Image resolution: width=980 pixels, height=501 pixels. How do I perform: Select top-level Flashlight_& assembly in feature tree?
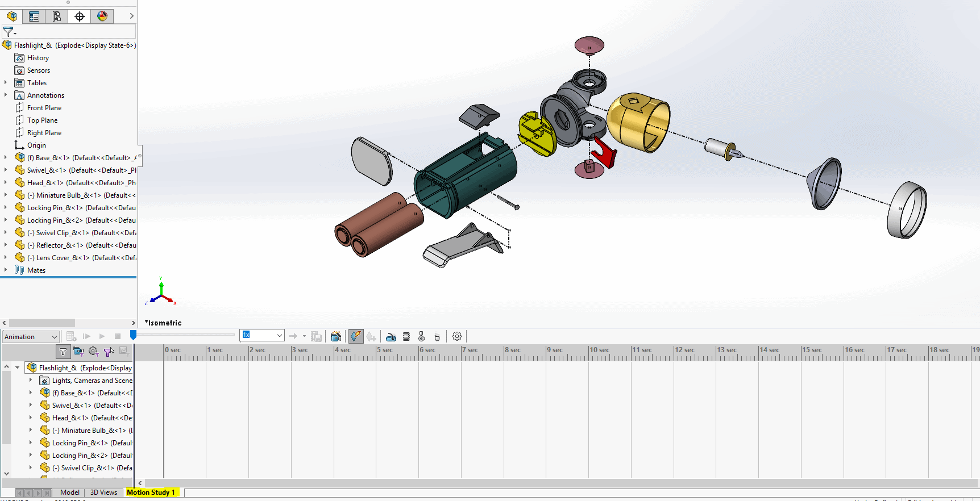click(75, 45)
